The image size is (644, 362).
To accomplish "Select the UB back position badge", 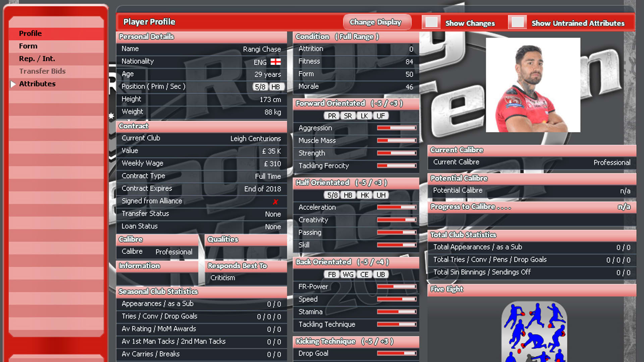I will tap(380, 275).
